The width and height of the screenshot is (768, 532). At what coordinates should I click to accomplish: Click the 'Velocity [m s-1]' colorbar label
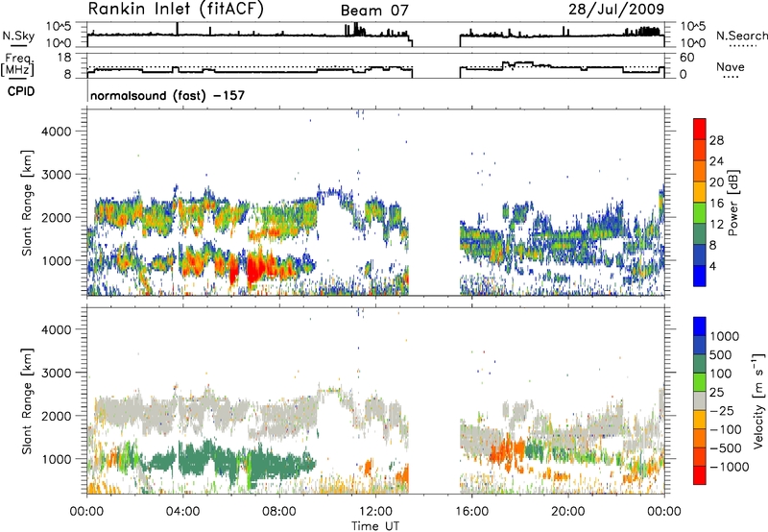pos(758,400)
